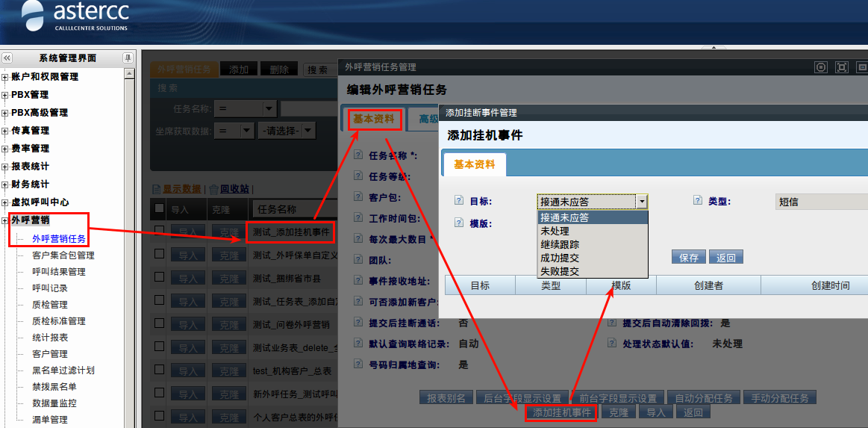This screenshot has height=428, width=868.
Task: Click the sidebar scrollbar up arrow
Action: [129, 73]
